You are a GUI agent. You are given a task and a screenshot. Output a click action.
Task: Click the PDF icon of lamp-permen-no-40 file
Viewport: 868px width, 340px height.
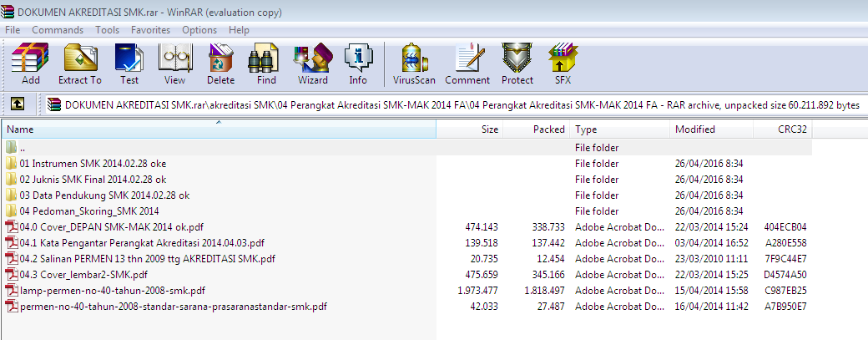tap(11, 290)
